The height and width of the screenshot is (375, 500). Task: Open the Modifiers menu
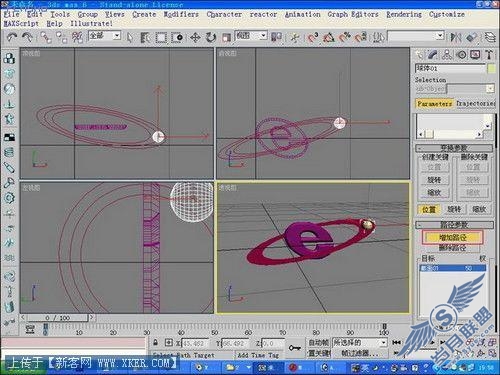pos(181,14)
